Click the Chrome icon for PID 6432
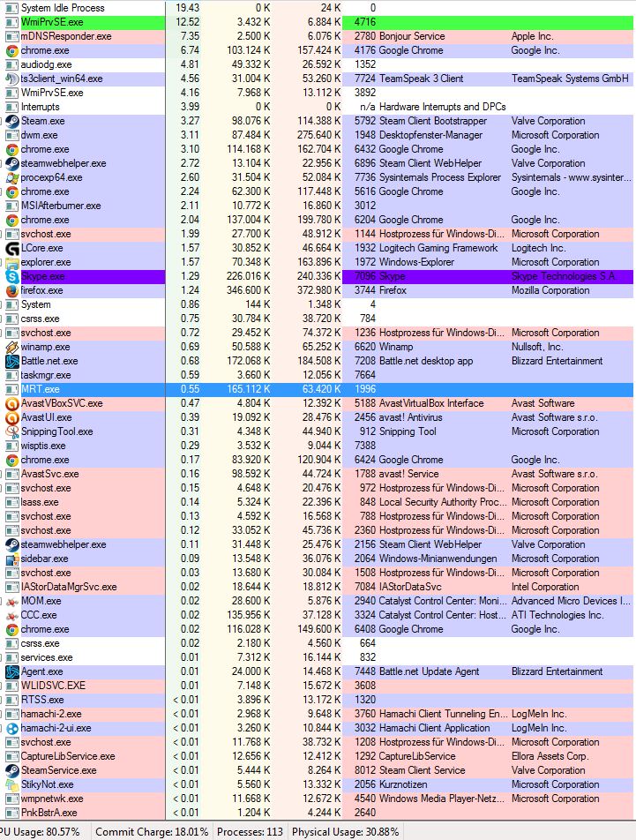This screenshot has width=636, height=840. click(11, 149)
